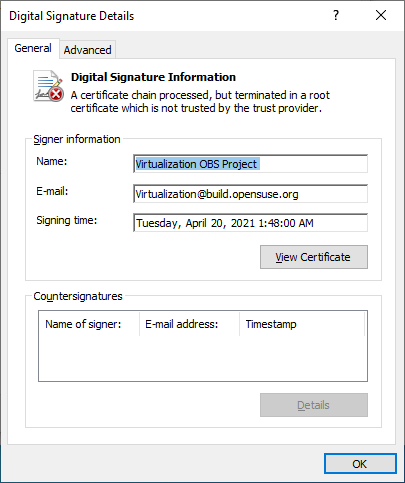Select the General tab
405x483 pixels.
click(x=33, y=48)
